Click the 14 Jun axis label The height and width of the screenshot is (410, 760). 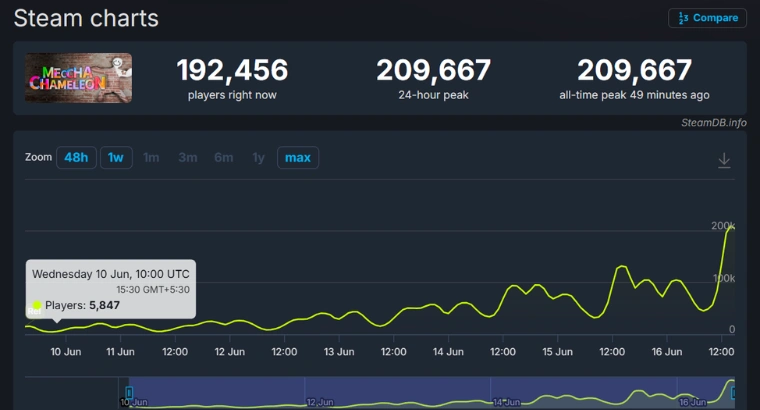(x=448, y=352)
